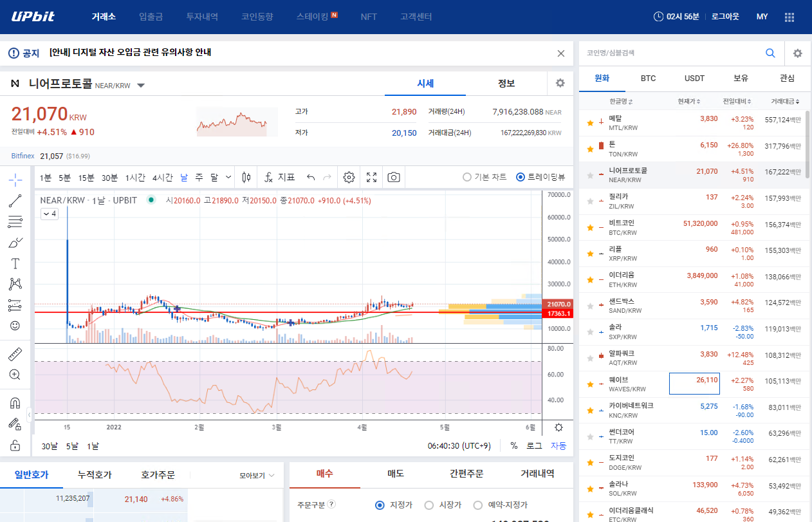This screenshot has width=812, height=522.
Task: Open the notice about 오입금 관련 유의사항
Action: [130, 53]
